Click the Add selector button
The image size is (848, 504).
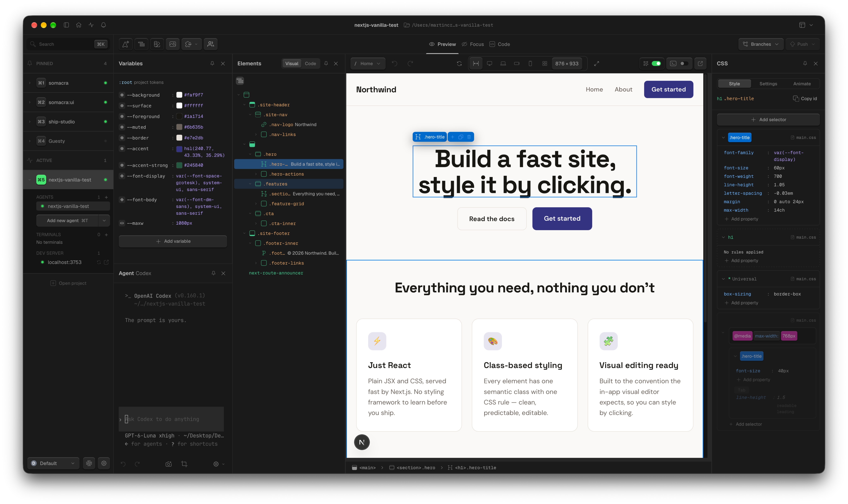click(768, 120)
